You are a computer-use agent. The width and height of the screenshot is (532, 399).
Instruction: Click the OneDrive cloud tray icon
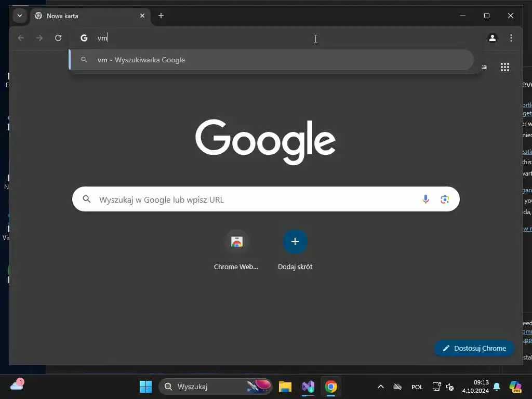coord(397,387)
